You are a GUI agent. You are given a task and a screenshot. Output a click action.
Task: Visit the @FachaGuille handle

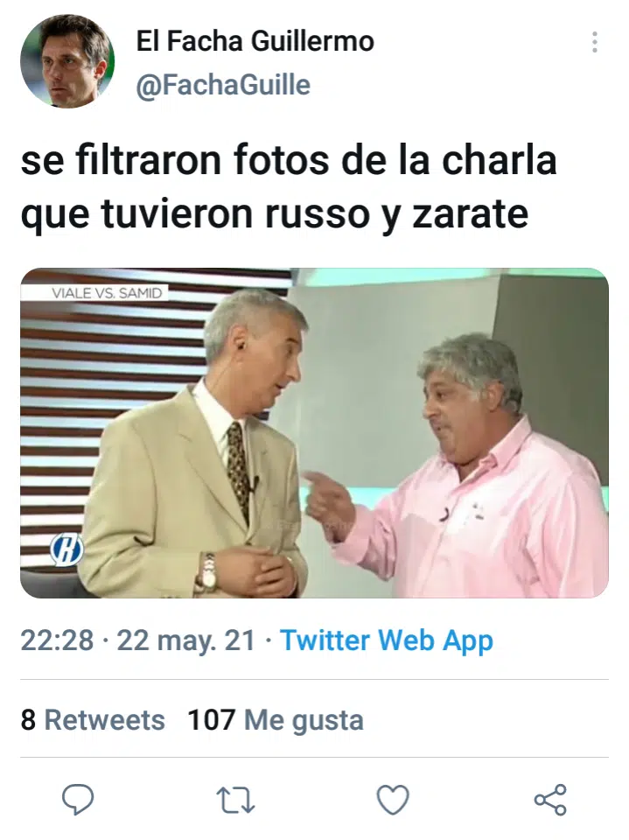pyautogui.click(x=223, y=85)
